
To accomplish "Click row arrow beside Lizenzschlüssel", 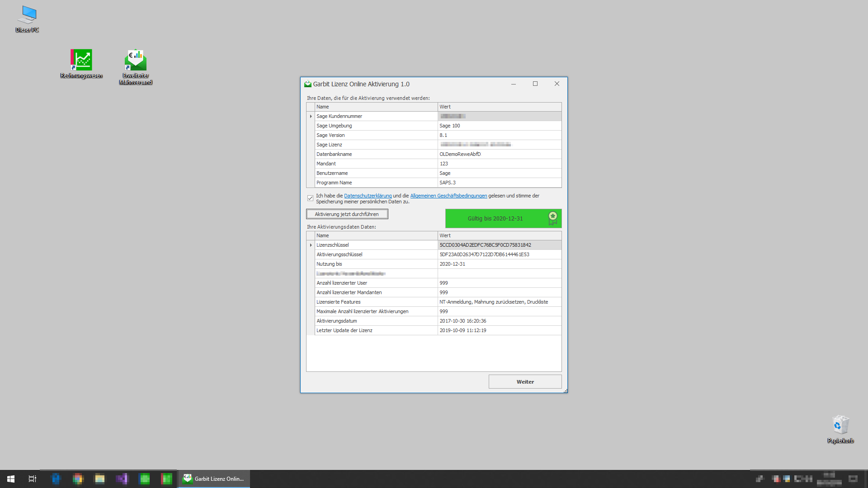I will coord(311,245).
